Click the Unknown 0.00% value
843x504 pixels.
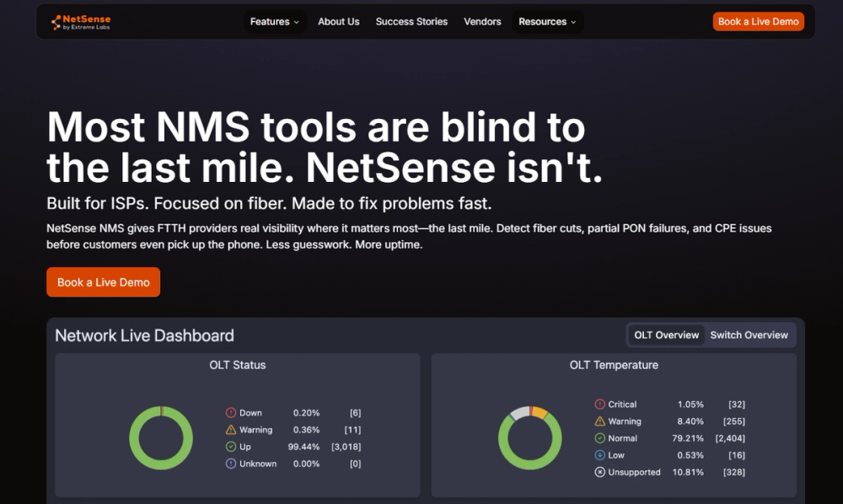pyautogui.click(x=306, y=464)
